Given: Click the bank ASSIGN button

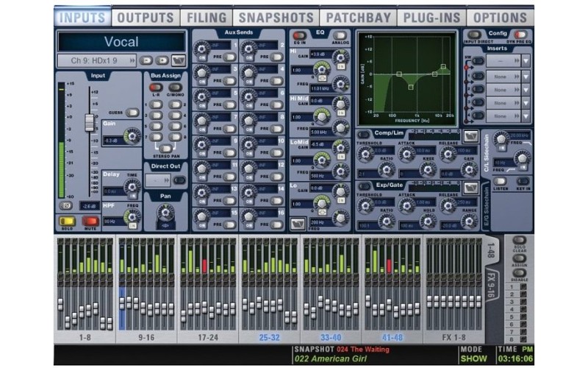Looking at the screenshot, I should coord(520,258).
